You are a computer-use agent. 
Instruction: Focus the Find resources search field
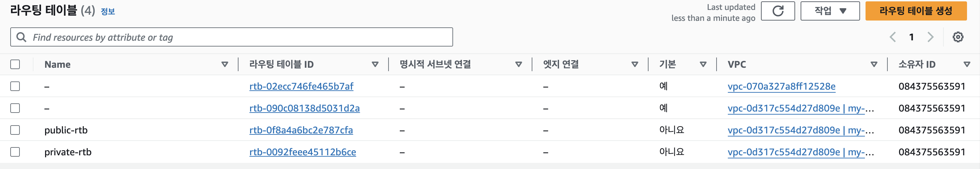(231, 37)
